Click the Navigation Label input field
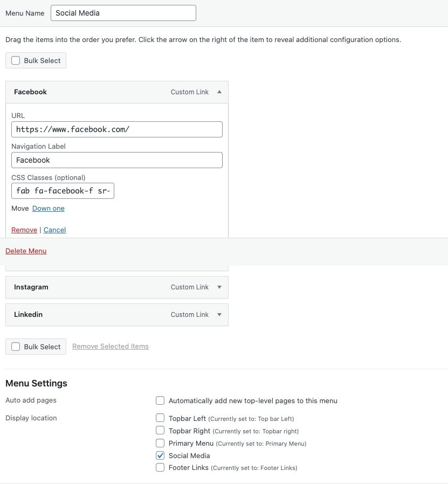Image resolution: width=448 pixels, height=484 pixels. [x=116, y=160]
